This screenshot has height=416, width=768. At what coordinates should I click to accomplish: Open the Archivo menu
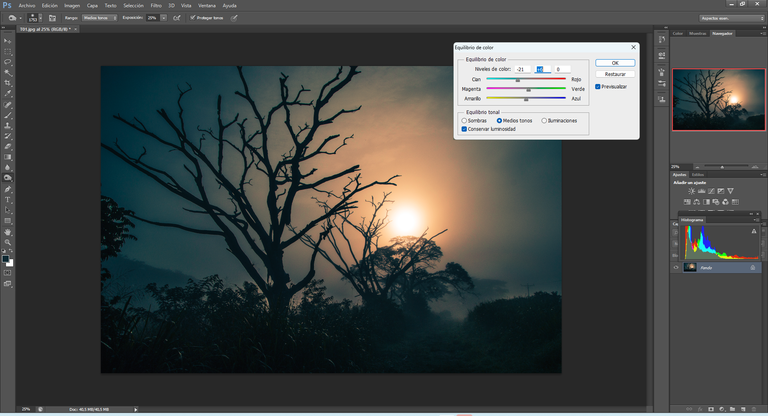27,5
